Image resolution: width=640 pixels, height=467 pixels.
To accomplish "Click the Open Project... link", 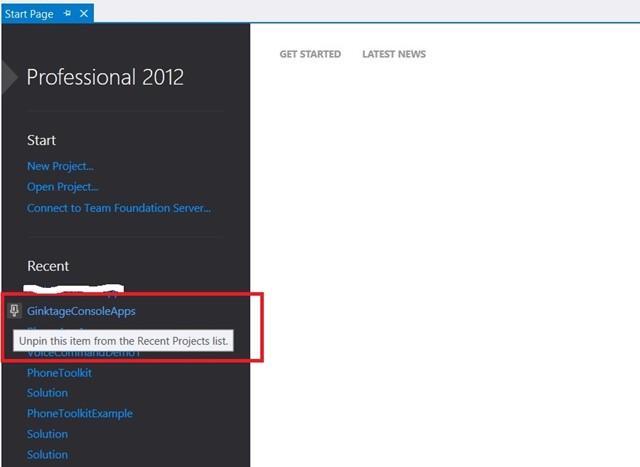I will [x=62, y=187].
